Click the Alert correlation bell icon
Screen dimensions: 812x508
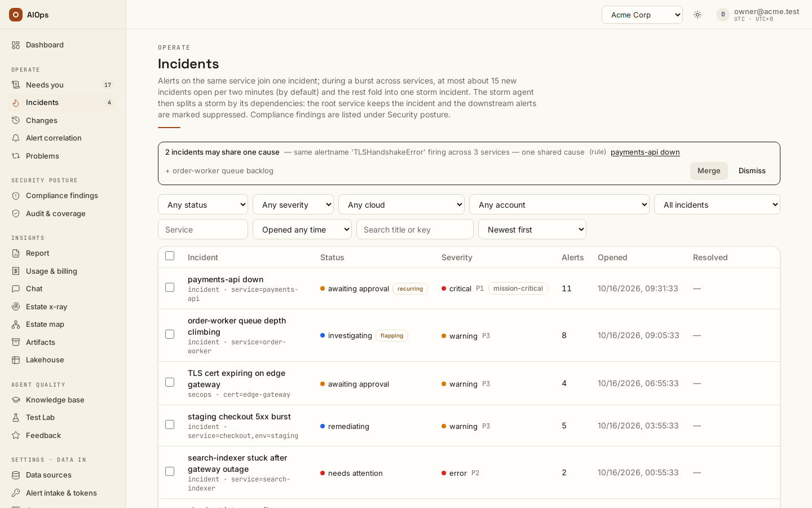point(16,138)
